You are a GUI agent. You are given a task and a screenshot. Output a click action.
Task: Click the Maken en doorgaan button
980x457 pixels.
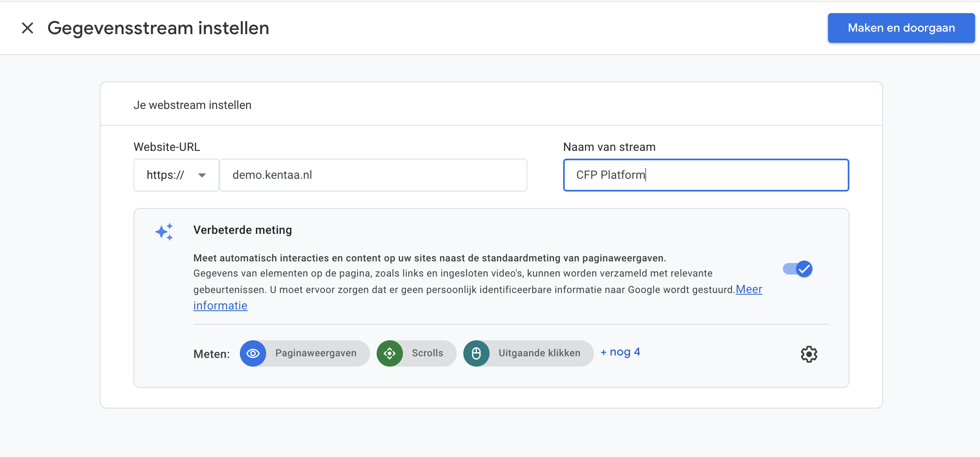click(x=901, y=28)
